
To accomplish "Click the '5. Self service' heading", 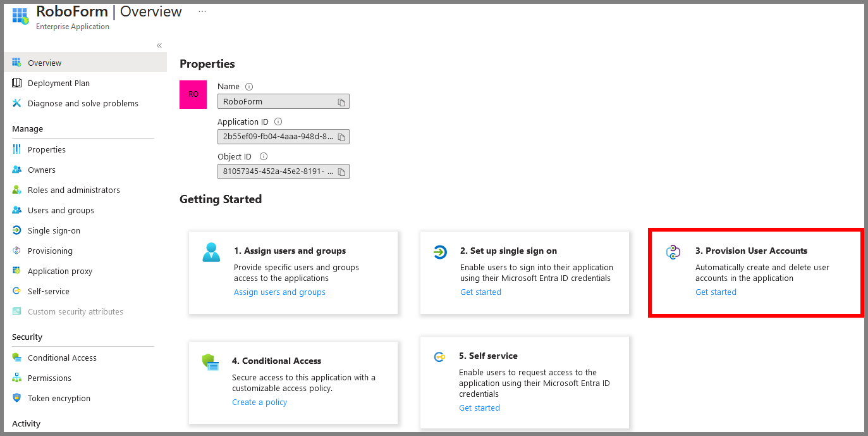I will [x=488, y=356].
